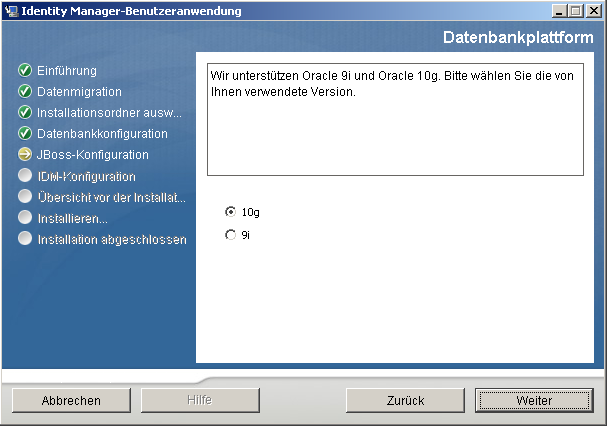Maximize the installer window
Viewport: 607px width, 426px height.
576,11
